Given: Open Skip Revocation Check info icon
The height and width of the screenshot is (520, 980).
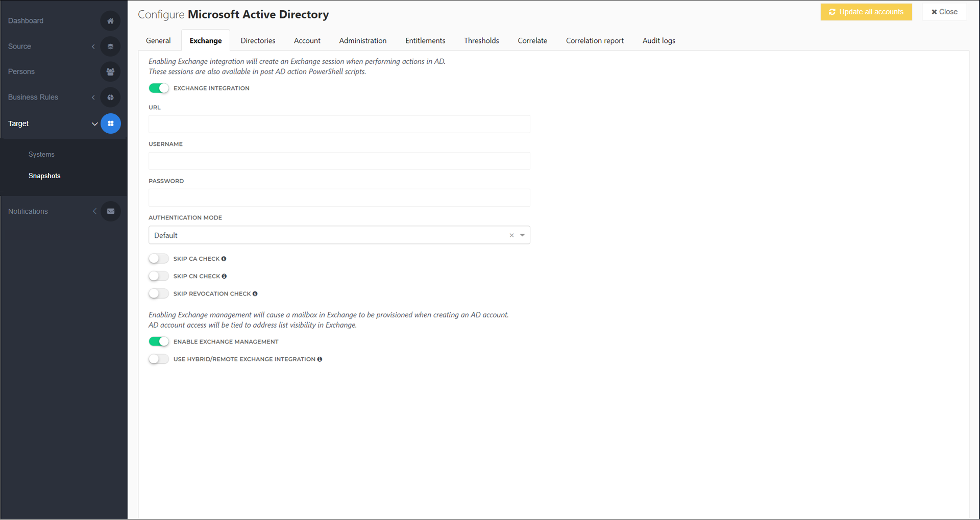Looking at the screenshot, I should [255, 293].
